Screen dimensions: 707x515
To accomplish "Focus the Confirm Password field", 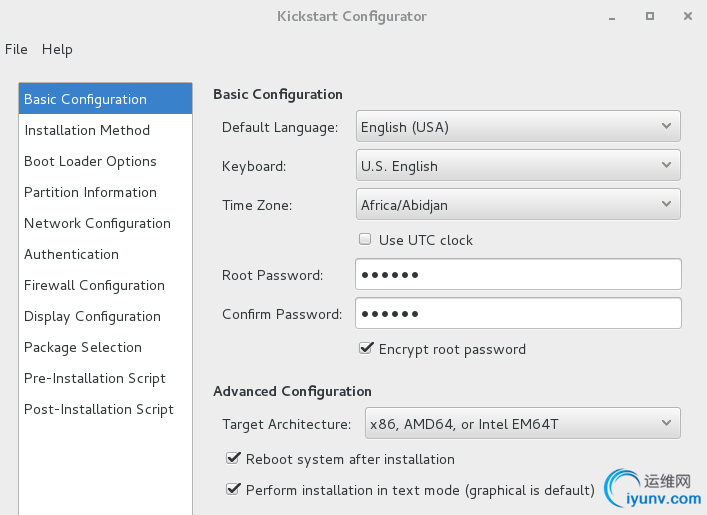I will tap(518, 313).
